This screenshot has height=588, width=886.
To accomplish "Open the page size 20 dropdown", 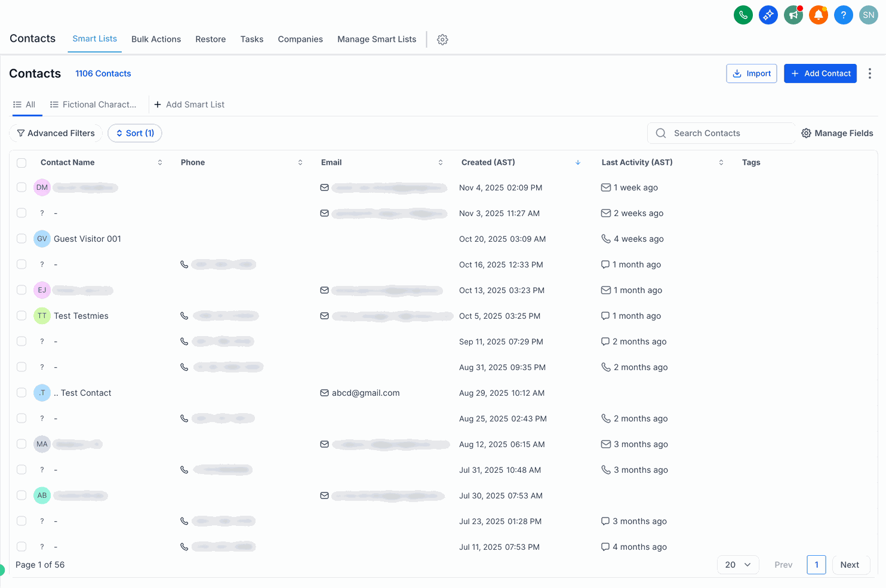I will point(738,565).
